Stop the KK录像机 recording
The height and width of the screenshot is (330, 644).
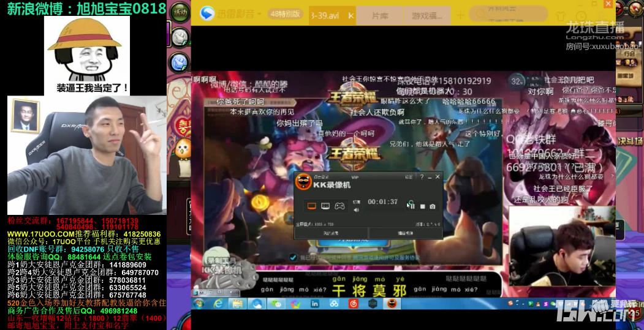(x=422, y=206)
